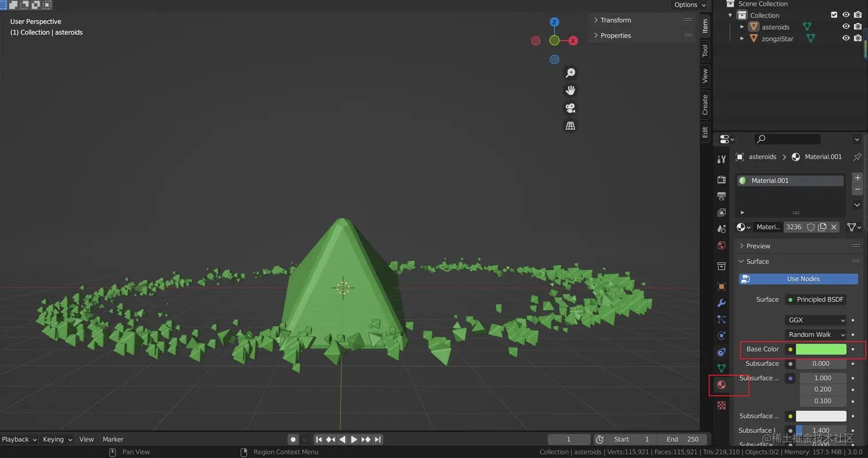Add a material slot with plus
This screenshot has width=868, height=458.
(x=857, y=178)
